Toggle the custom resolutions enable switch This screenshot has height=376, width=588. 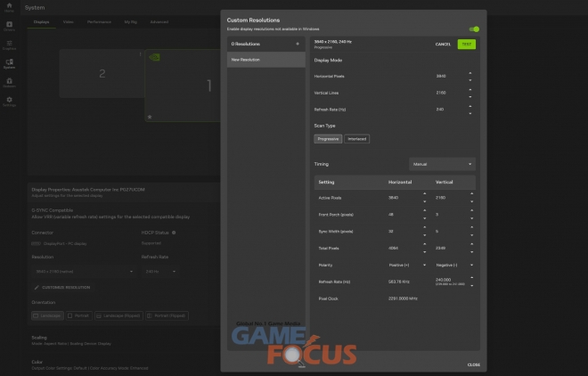pyautogui.click(x=475, y=29)
